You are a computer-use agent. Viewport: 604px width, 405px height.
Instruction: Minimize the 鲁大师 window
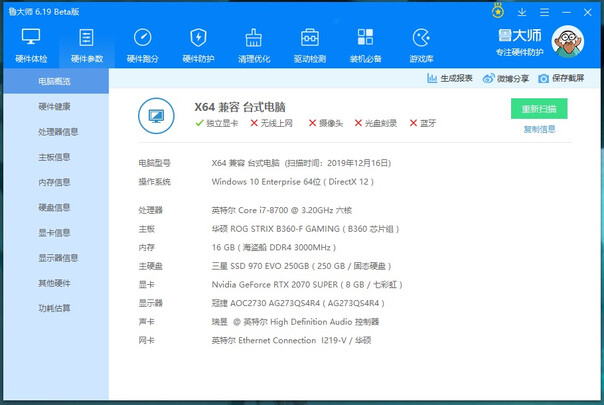point(566,12)
